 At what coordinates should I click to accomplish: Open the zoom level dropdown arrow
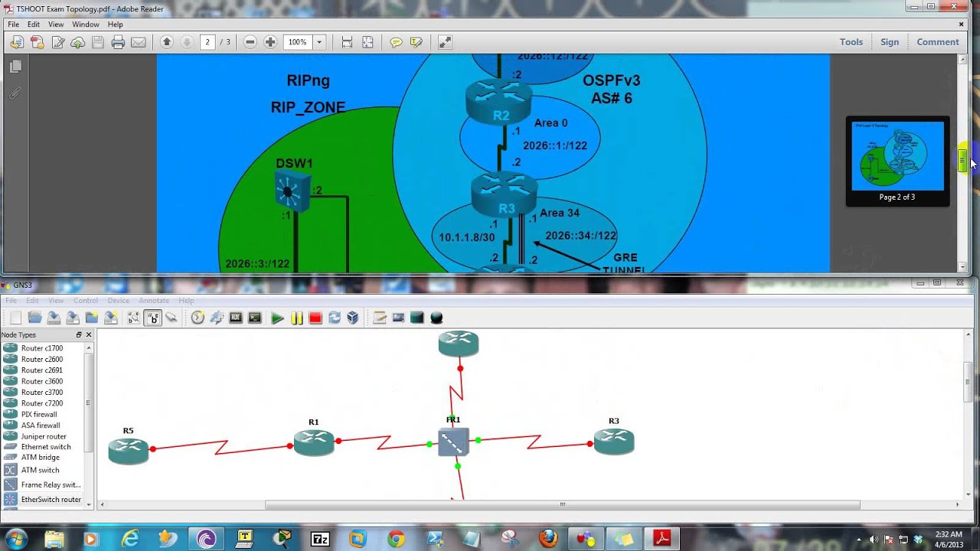coord(319,42)
